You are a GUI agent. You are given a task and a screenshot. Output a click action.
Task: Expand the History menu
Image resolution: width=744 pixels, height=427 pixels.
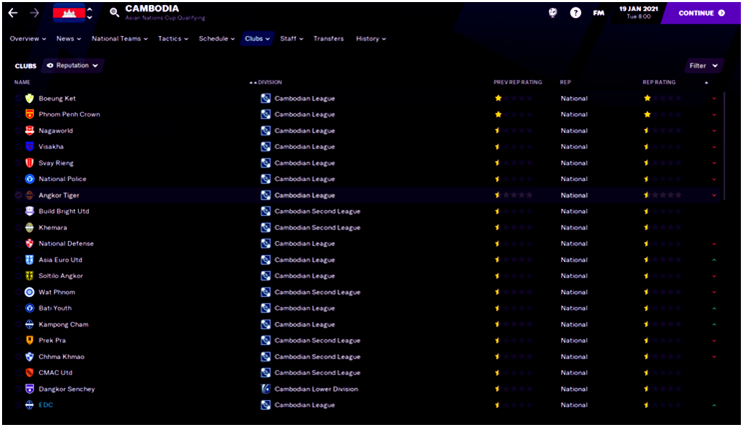(371, 38)
